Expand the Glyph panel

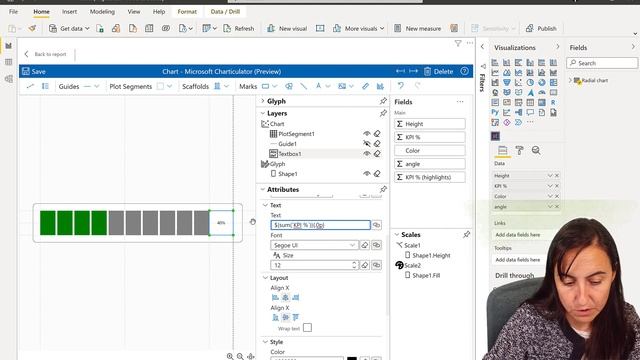coord(263,101)
